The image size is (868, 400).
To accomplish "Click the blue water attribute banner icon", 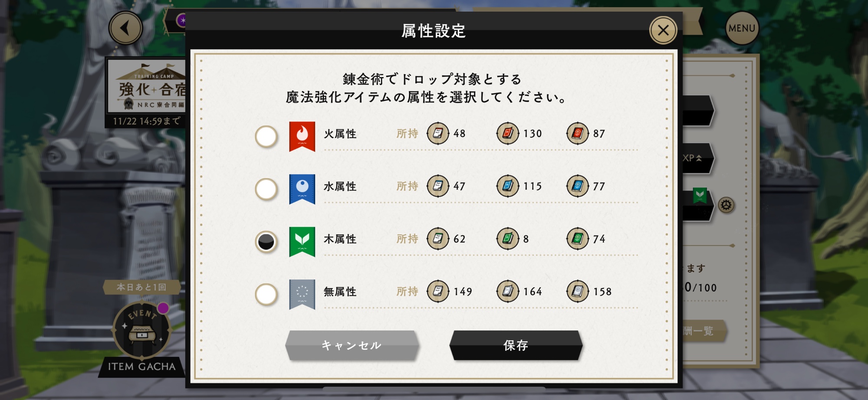I will tap(302, 188).
